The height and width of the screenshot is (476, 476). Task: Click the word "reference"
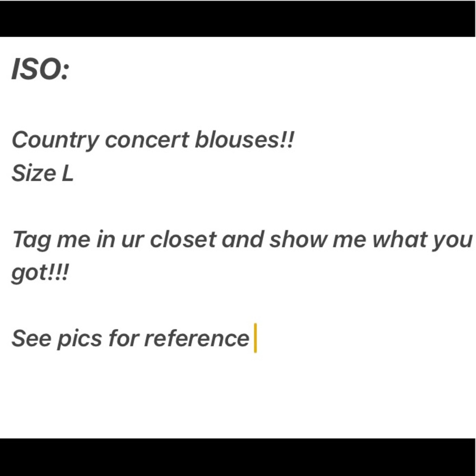(197, 338)
